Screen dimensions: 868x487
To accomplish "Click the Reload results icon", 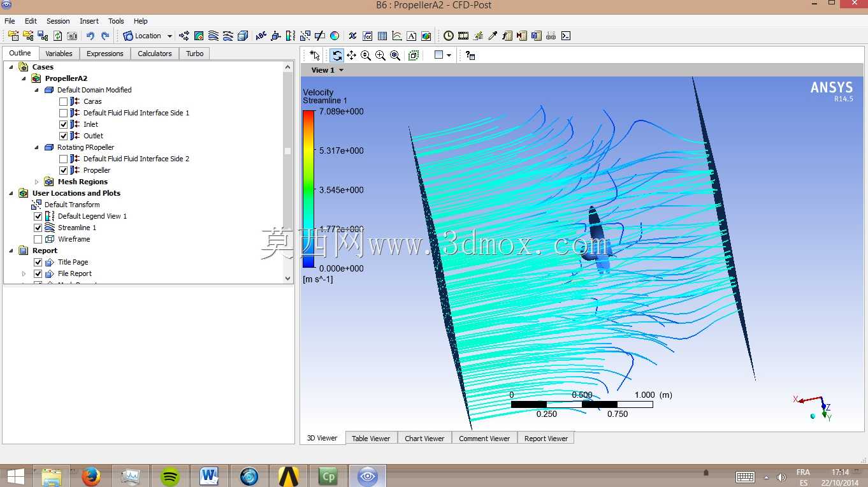I will [57, 36].
